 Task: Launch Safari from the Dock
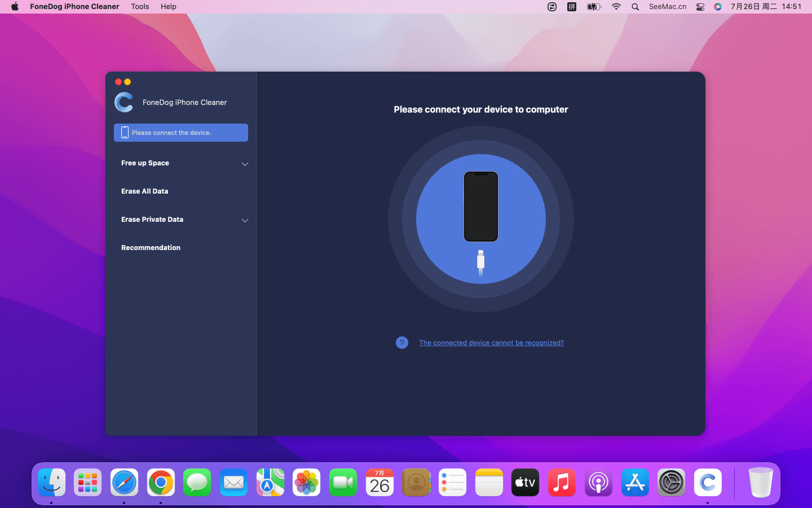[x=124, y=483]
